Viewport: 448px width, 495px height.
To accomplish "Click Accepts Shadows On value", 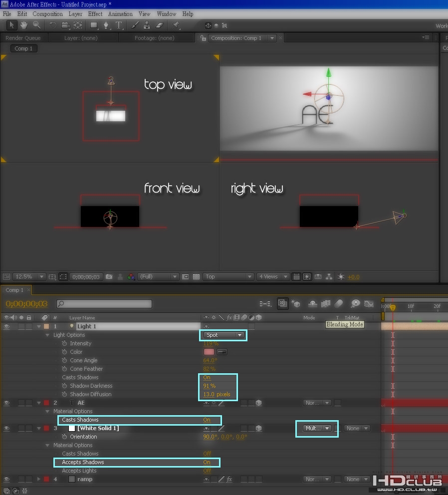I will pos(207,462).
